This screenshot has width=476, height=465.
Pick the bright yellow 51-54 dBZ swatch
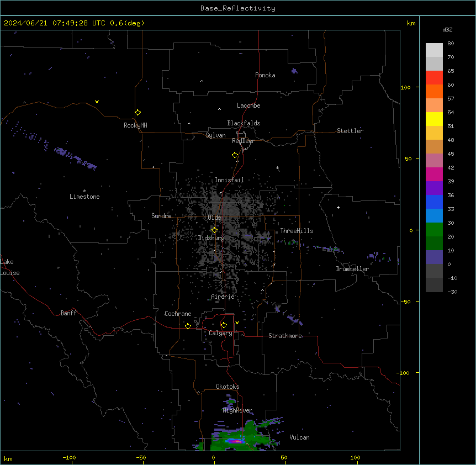(434, 119)
